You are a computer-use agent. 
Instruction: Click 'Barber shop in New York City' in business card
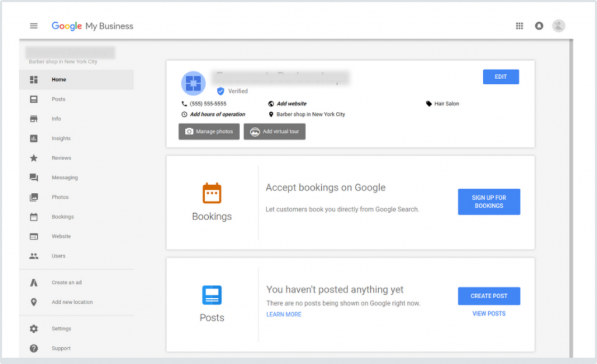(311, 114)
